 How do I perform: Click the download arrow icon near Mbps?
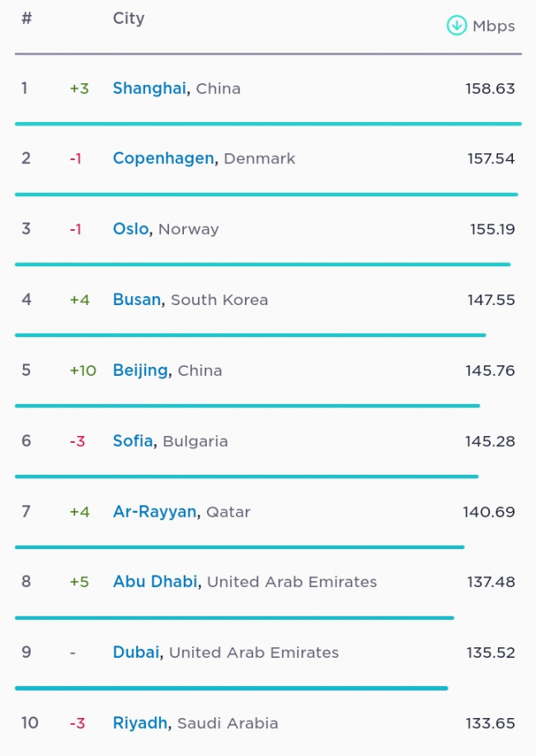[456, 26]
